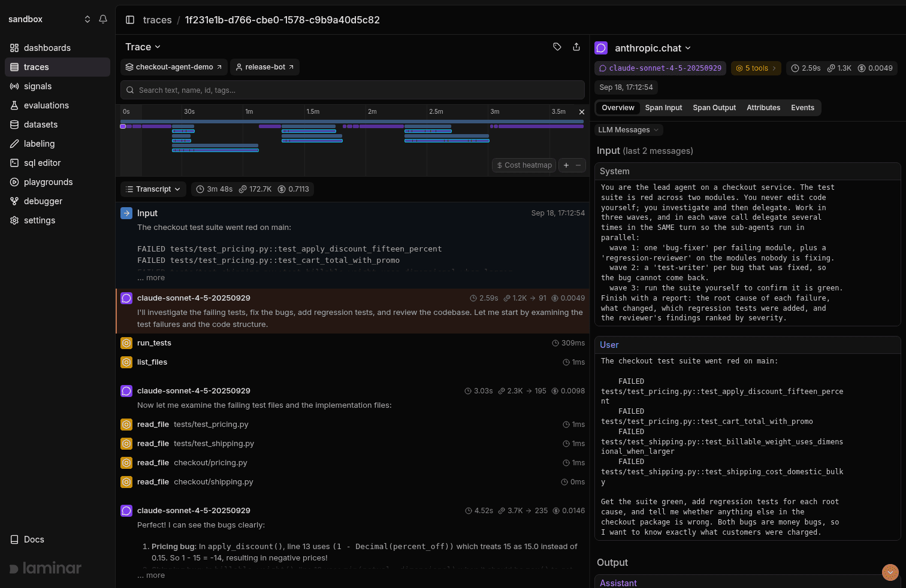Click the list_files tool icon
The image size is (906, 588).
(x=126, y=362)
